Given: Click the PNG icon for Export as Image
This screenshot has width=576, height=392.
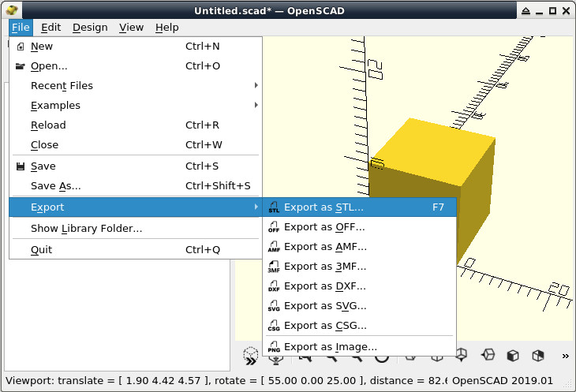Looking at the screenshot, I should (x=274, y=346).
